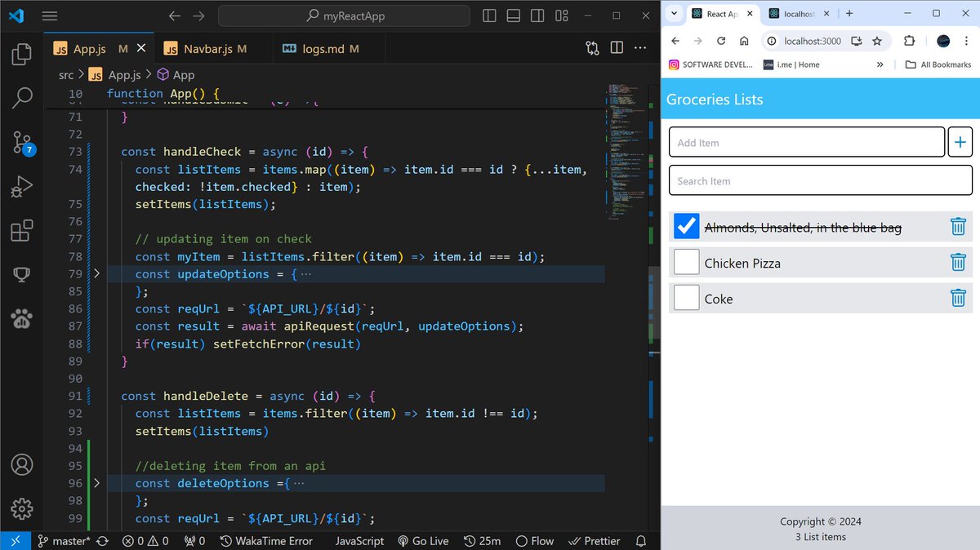Viewport: 980px width, 550px height.
Task: Go back in VS Code navigation
Action: click(x=174, y=16)
